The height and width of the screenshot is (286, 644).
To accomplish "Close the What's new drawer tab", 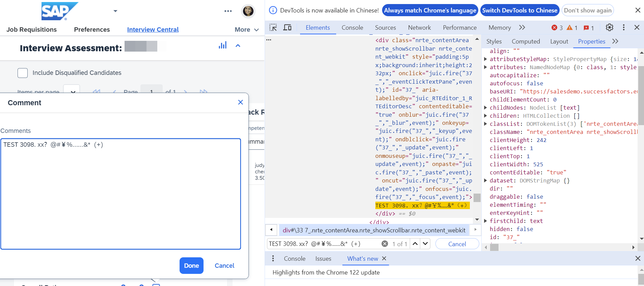I will [384, 258].
